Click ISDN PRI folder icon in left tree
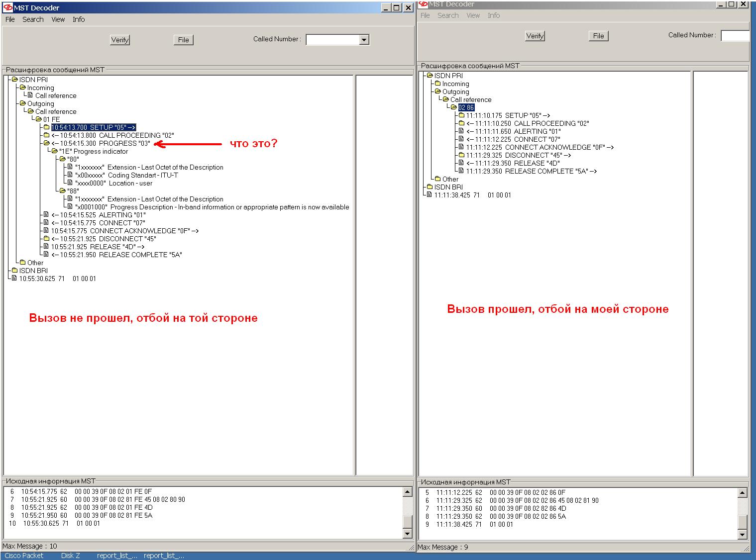 [15, 80]
